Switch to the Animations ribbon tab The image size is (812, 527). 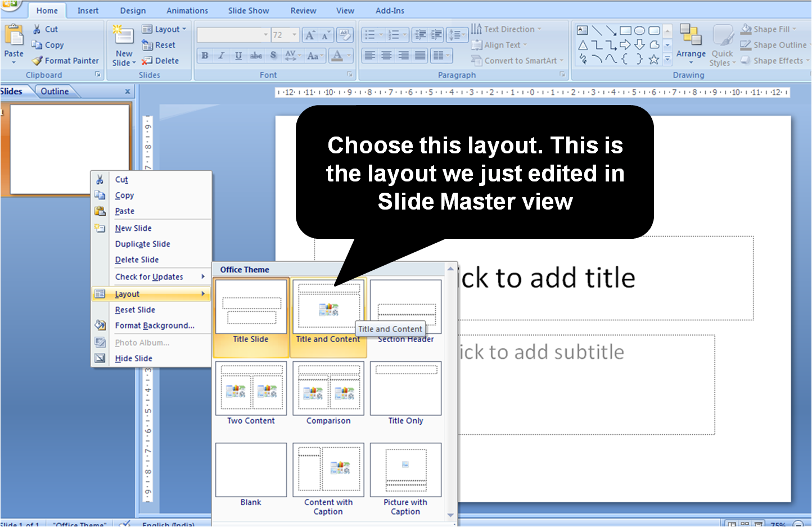click(x=187, y=10)
